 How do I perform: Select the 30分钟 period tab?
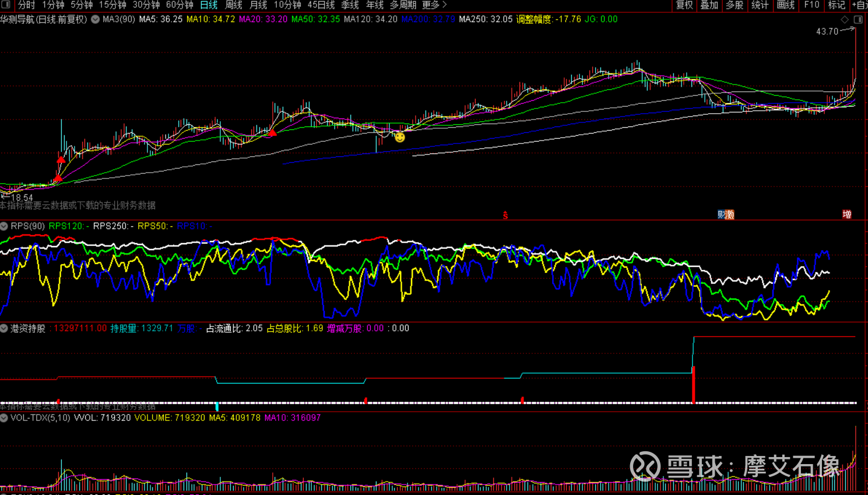coord(146,5)
